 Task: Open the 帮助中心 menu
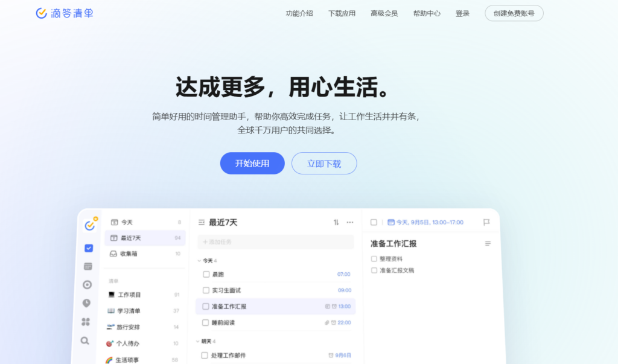[427, 13]
